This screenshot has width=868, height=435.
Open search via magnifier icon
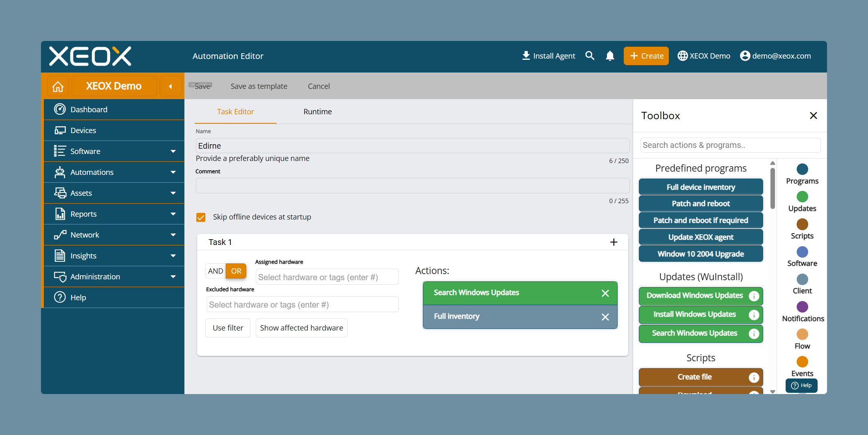click(590, 56)
